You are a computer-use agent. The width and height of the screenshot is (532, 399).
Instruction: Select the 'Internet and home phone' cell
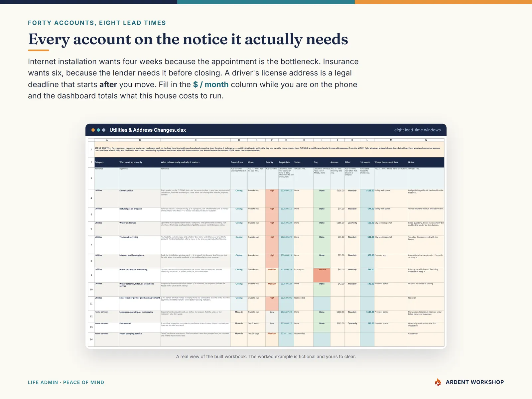[140, 261]
